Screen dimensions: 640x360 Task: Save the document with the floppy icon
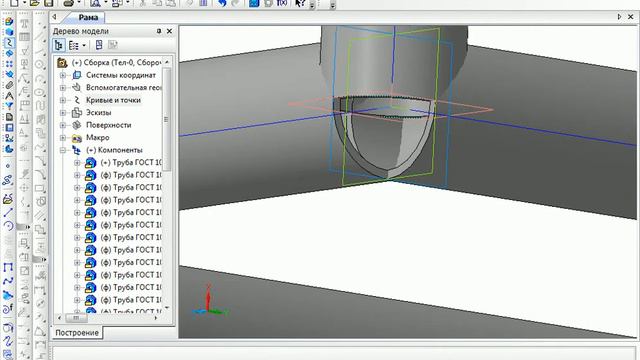[x=49, y=3]
